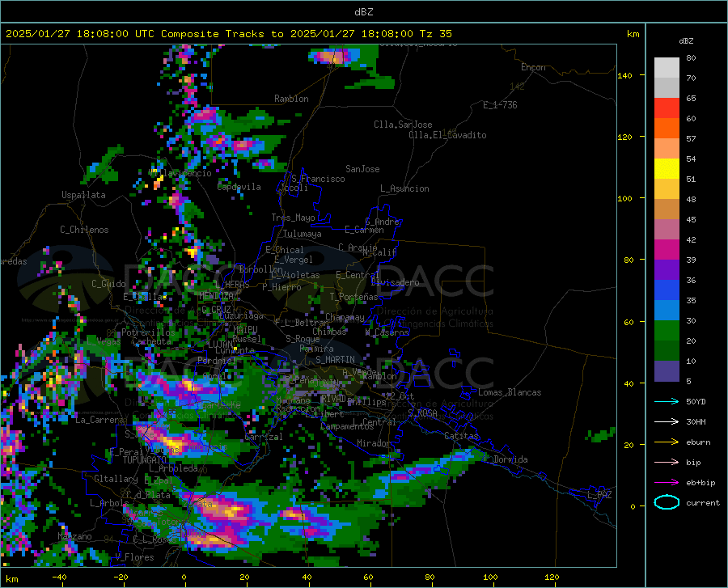
Task: Click the Tulumaya map label
Action: point(302,234)
